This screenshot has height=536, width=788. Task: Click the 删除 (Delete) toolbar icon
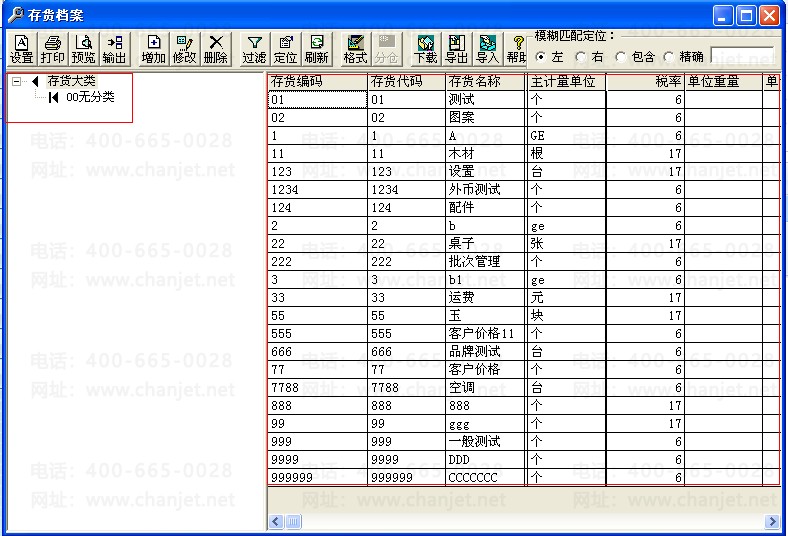[215, 49]
